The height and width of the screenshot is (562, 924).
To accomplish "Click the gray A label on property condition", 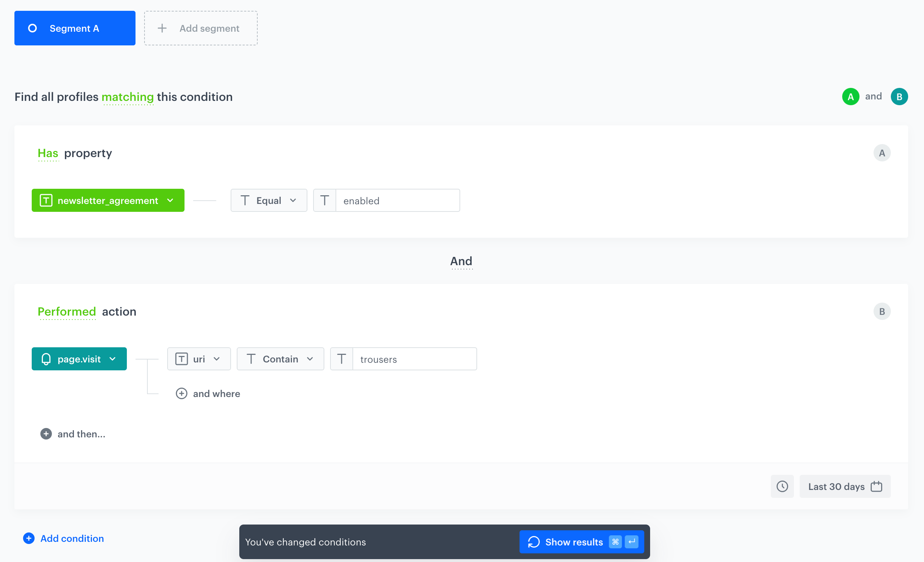I will point(881,153).
